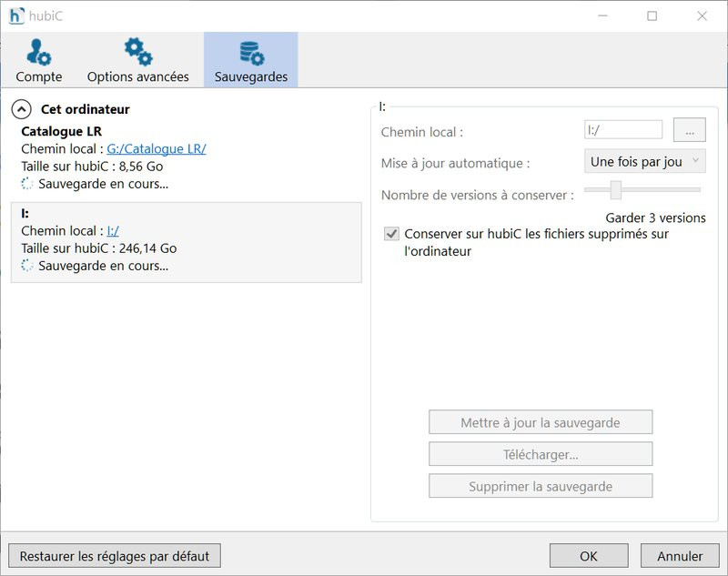Open the Compte tab
The image size is (728, 576).
[x=39, y=60]
